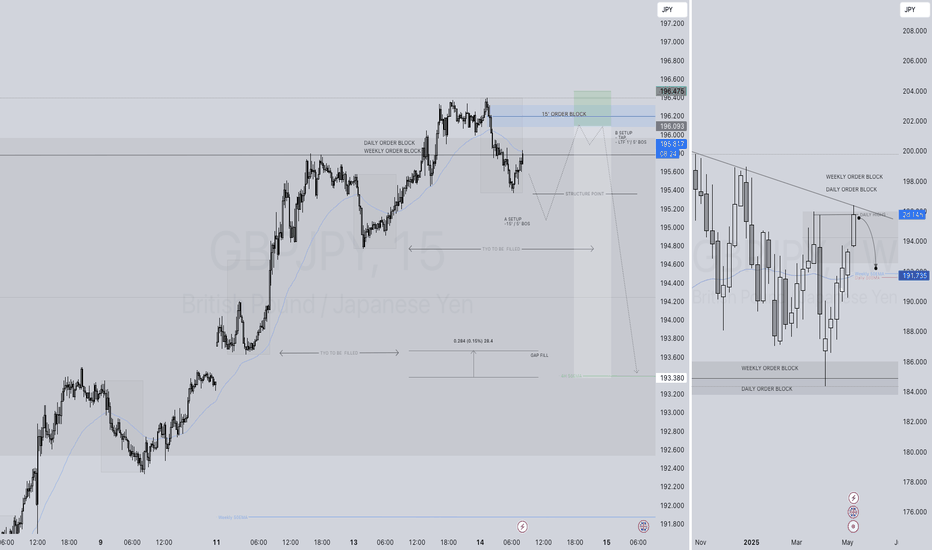Click date 11 on the time axis
The width and height of the screenshot is (932, 550).
pos(216,542)
